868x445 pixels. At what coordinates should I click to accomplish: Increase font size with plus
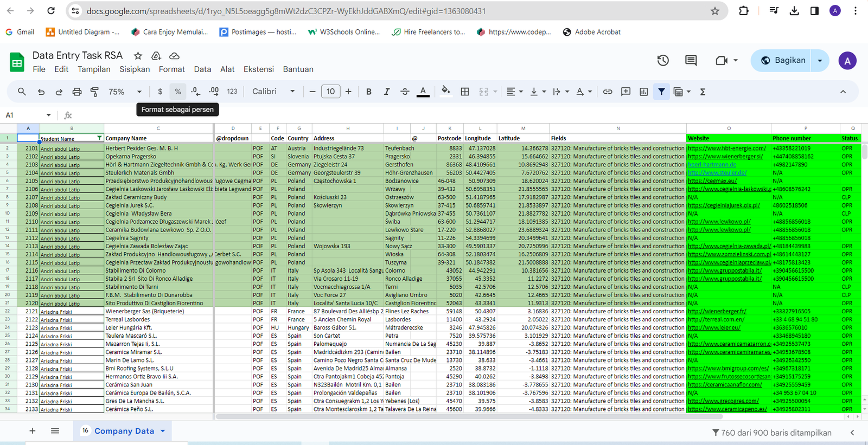point(348,92)
